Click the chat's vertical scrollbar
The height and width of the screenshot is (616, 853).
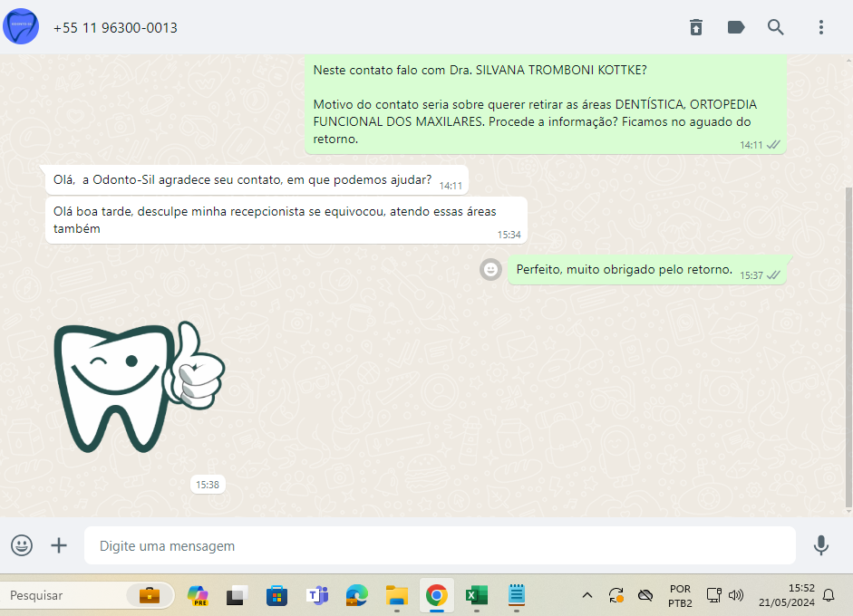(x=848, y=344)
